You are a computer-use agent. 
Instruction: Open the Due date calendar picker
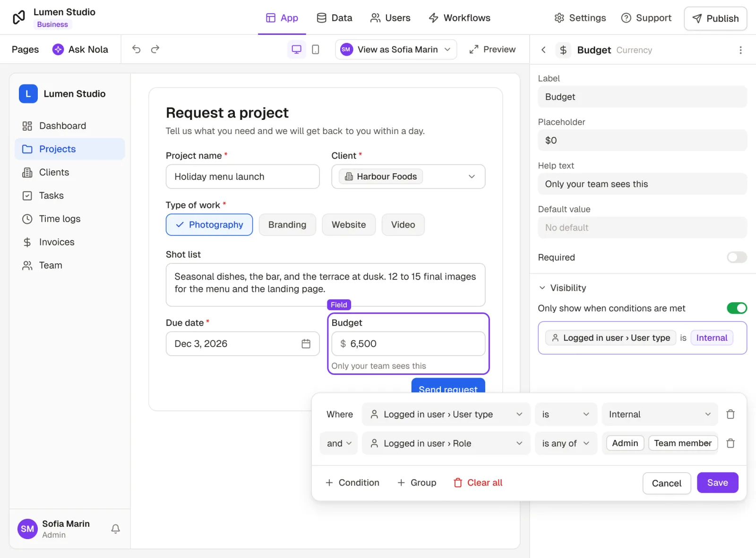pyautogui.click(x=306, y=344)
